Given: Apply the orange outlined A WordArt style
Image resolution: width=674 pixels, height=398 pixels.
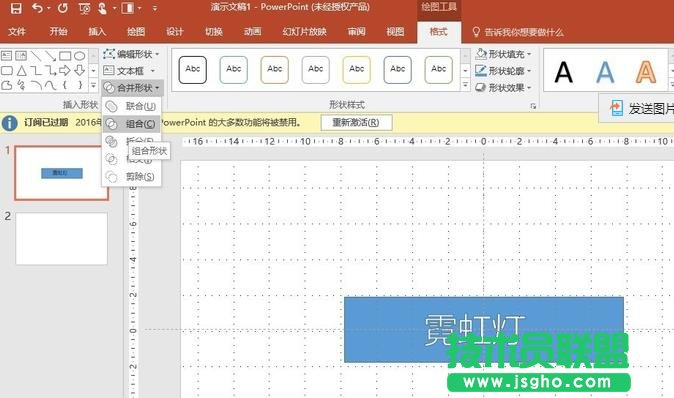Looking at the screenshot, I should coord(646,72).
